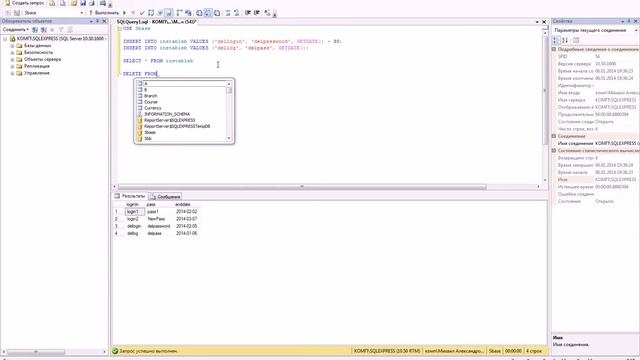Click the login column header in results
The image size is (640, 360).
[133, 204]
